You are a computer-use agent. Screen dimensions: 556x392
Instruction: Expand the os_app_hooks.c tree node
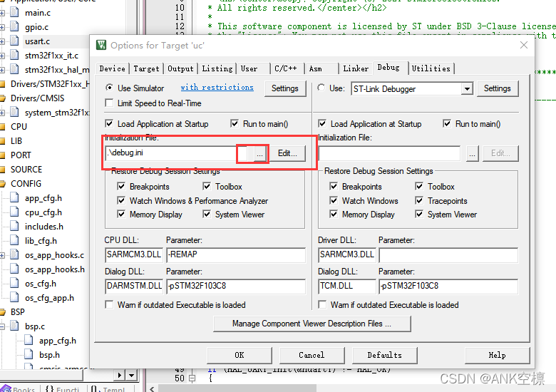pyautogui.click(x=2, y=255)
